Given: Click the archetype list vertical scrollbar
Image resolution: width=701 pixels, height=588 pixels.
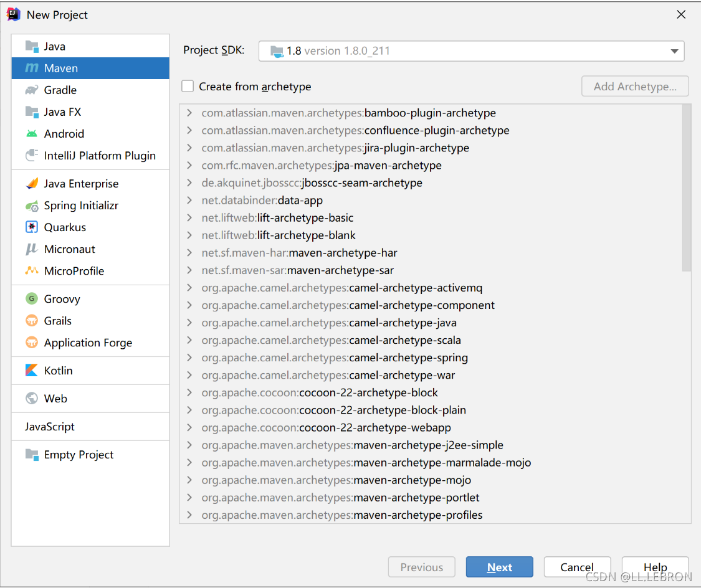Looking at the screenshot, I should pyautogui.click(x=687, y=187).
